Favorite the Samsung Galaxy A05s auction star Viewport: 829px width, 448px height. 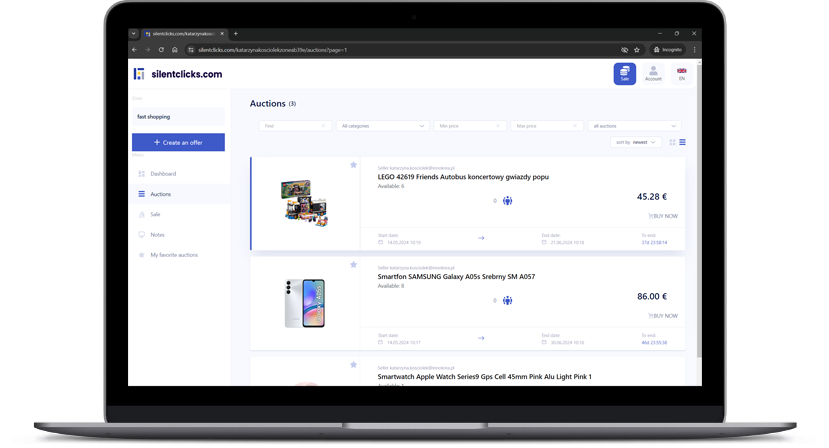[353, 264]
